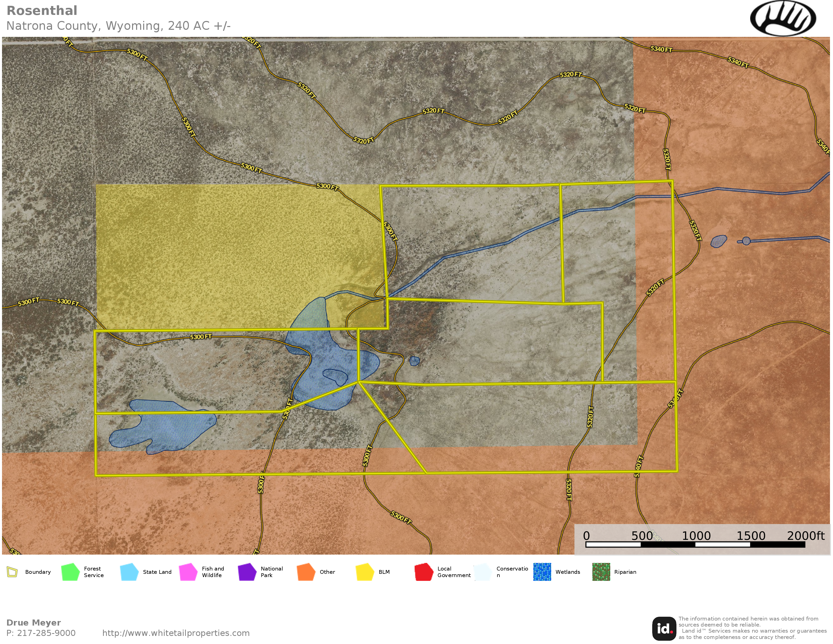Click the Whitetail Properties paw logo
Viewport: 833px width, 644px height.
click(x=783, y=18)
